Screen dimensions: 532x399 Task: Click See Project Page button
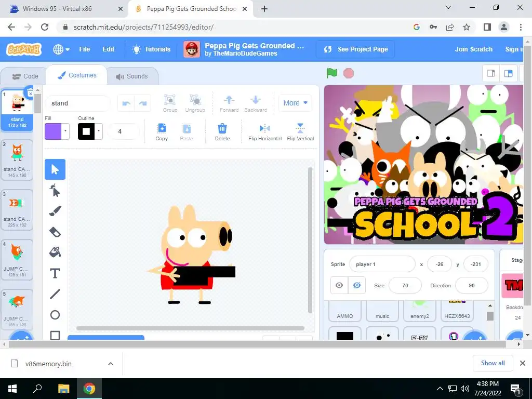pyautogui.click(x=355, y=49)
